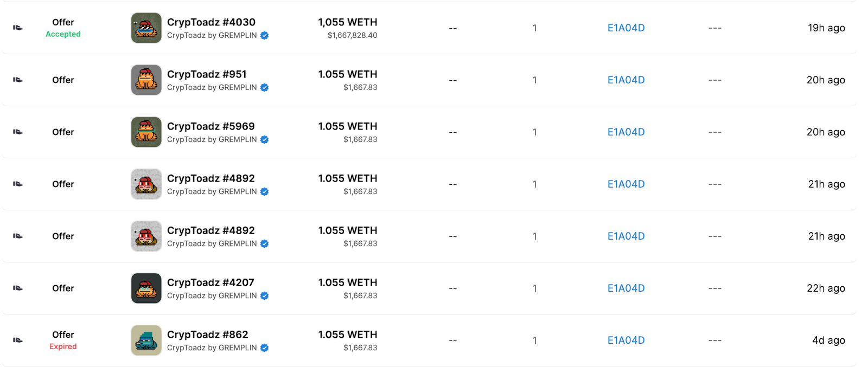Open the collection link under CrypToadz #951

[212, 88]
